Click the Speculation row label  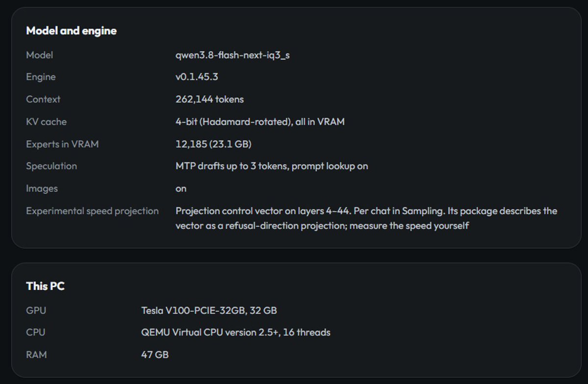(51, 166)
